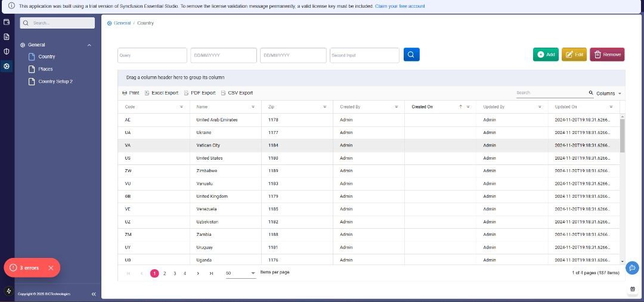Click the red Remove button
The width and height of the screenshot is (644, 302).
click(607, 54)
